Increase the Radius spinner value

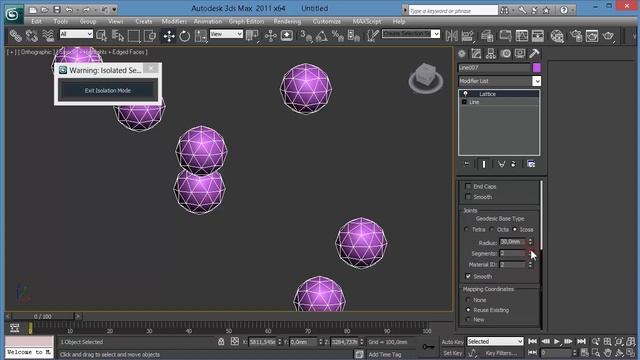(x=530, y=240)
